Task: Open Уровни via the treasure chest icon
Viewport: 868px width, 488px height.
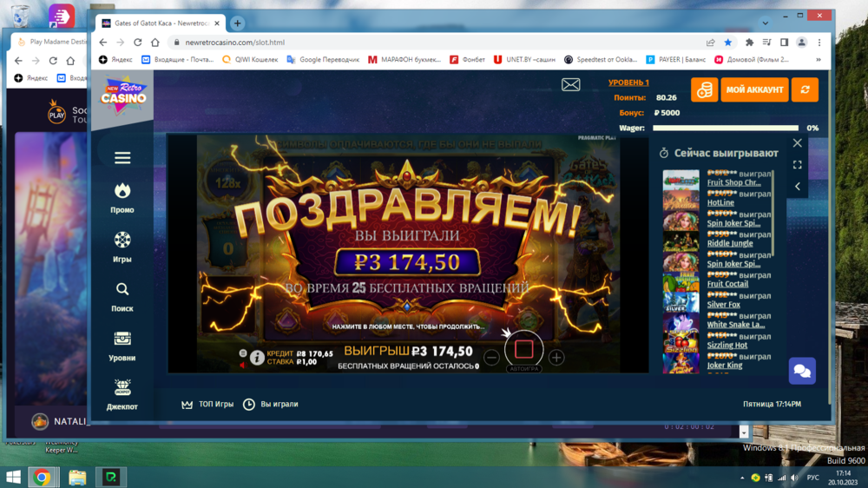Action: tap(122, 339)
